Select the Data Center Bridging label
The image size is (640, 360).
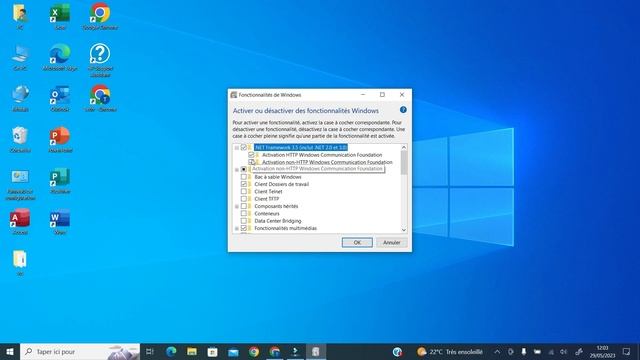[278, 221]
